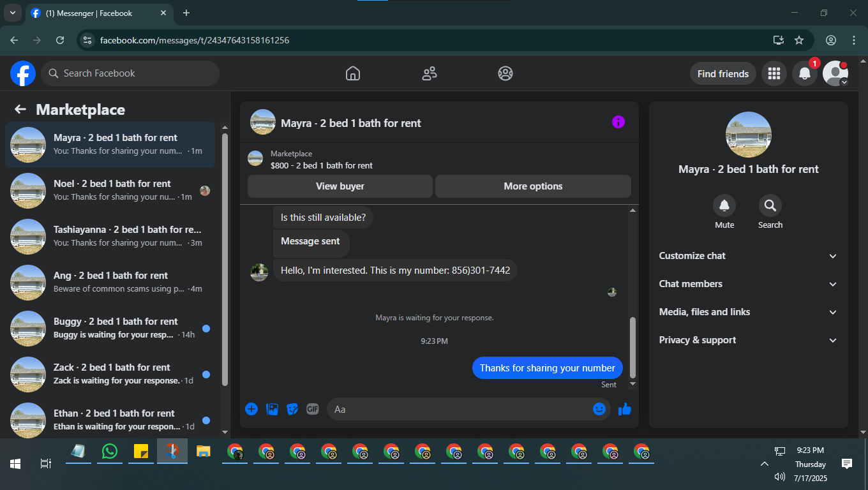Open the Noel conversation
The height and width of the screenshot is (490, 868).
coord(110,191)
